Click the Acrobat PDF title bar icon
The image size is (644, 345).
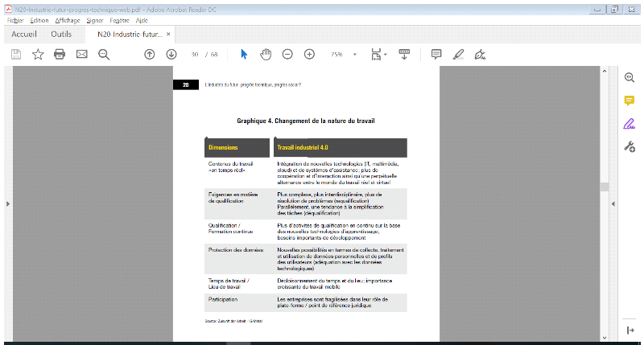tap(8, 9)
